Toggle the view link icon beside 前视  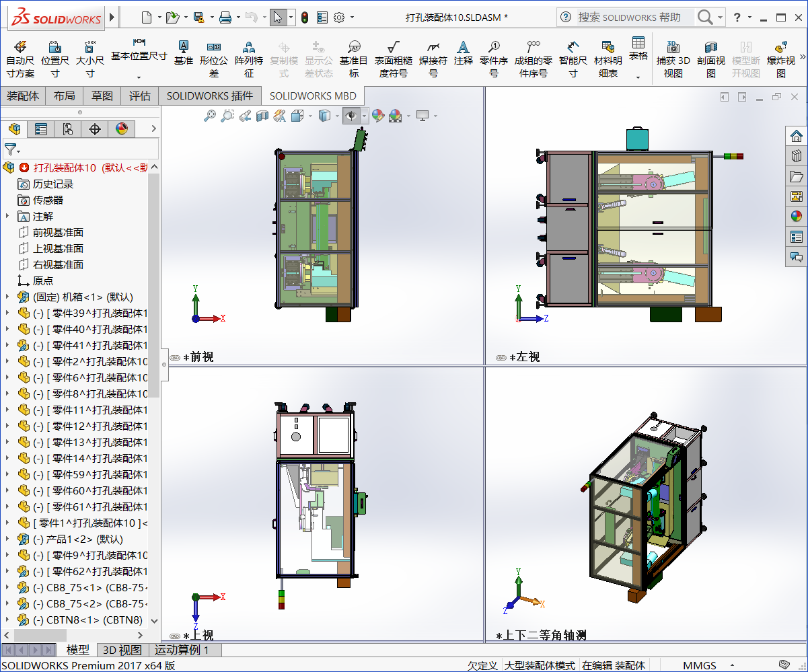tap(175, 358)
